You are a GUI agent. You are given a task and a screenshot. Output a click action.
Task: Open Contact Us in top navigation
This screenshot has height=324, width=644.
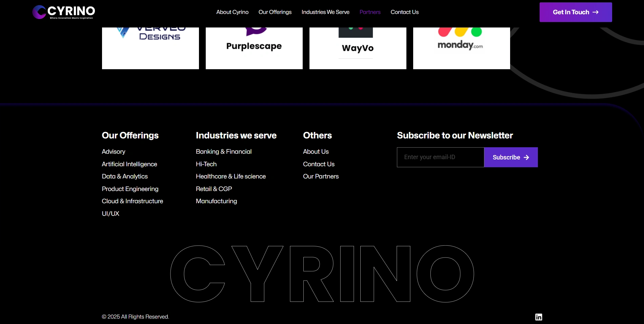[405, 12]
